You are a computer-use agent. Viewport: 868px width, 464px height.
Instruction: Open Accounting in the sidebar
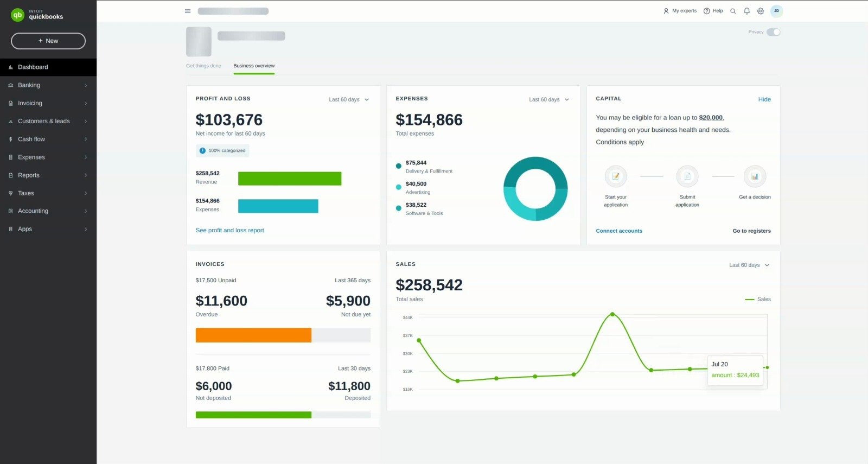[x=48, y=211]
